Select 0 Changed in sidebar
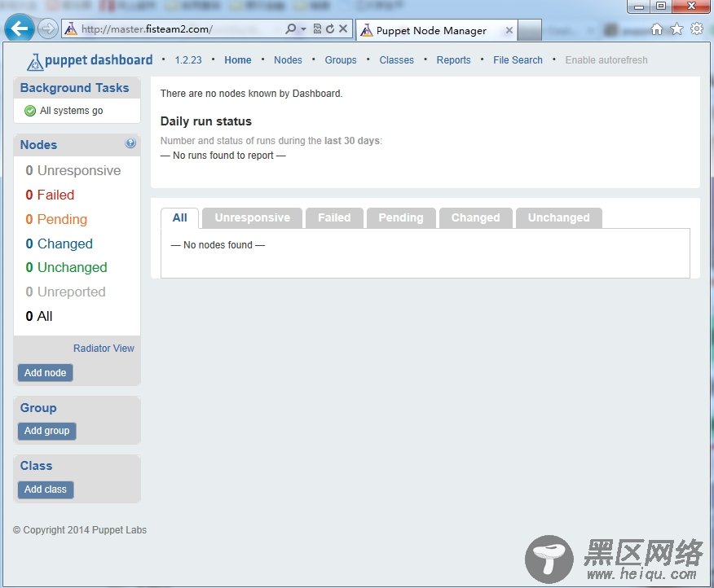This screenshot has width=714, height=588. click(59, 244)
